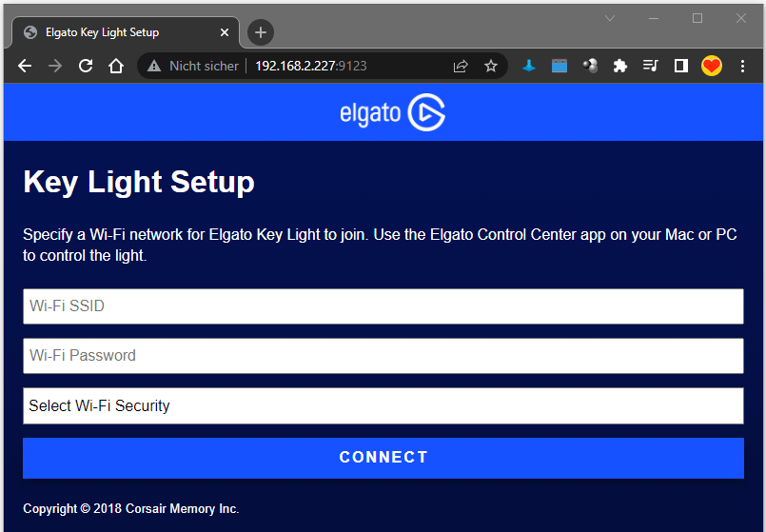766x532 pixels.
Task: Focus the Wi-Fi Password field
Action: (383, 356)
